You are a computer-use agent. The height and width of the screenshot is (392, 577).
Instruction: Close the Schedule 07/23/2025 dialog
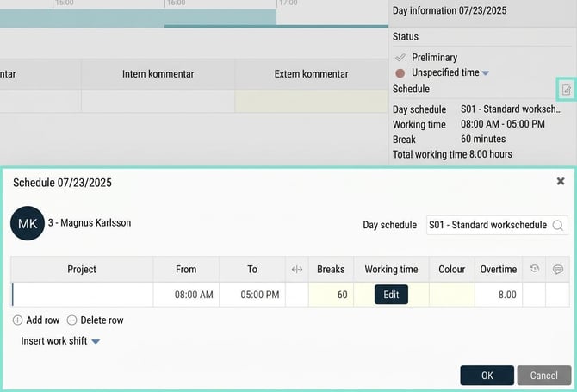[561, 181]
